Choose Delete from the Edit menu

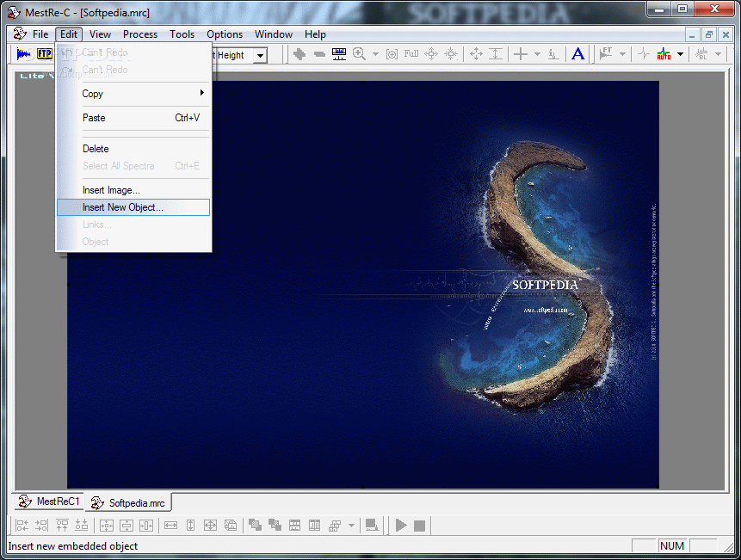[x=133, y=149]
